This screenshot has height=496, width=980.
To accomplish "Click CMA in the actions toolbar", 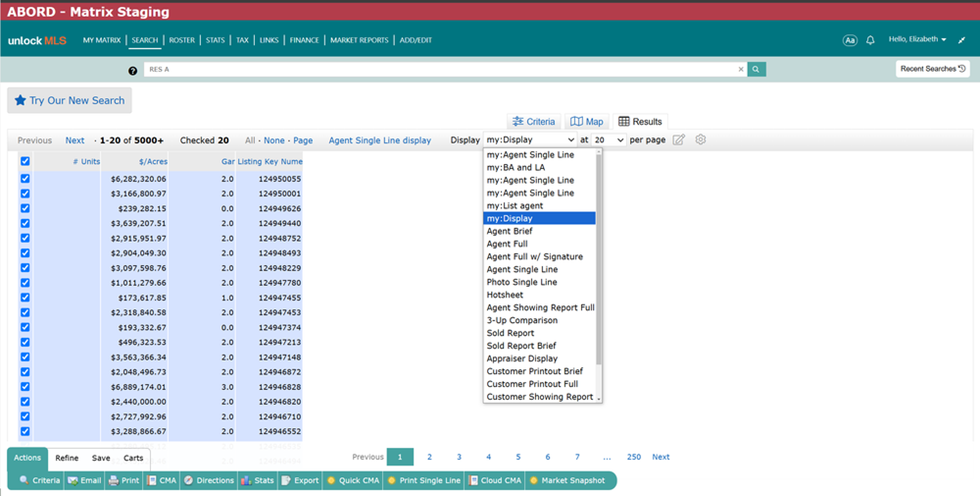I will [x=161, y=480].
